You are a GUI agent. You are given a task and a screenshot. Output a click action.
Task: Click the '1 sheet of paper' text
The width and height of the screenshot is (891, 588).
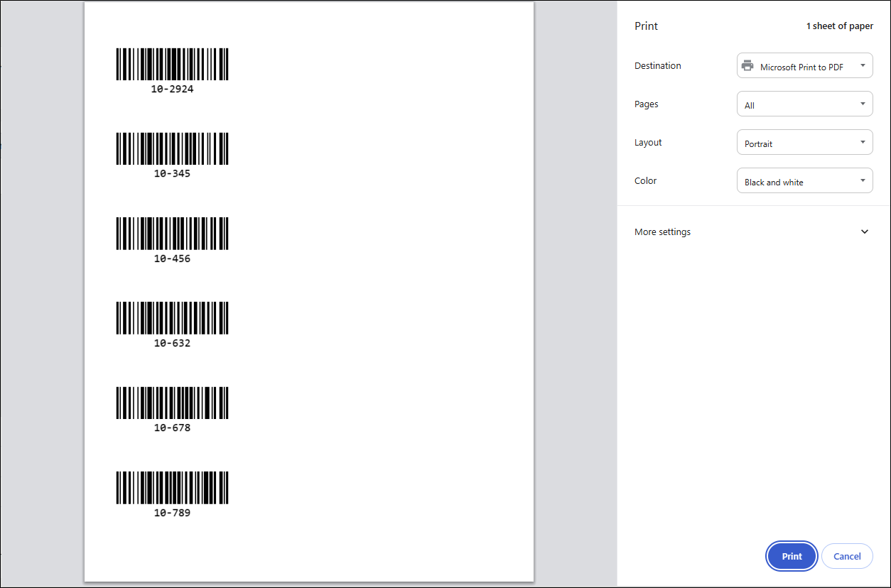click(x=839, y=26)
